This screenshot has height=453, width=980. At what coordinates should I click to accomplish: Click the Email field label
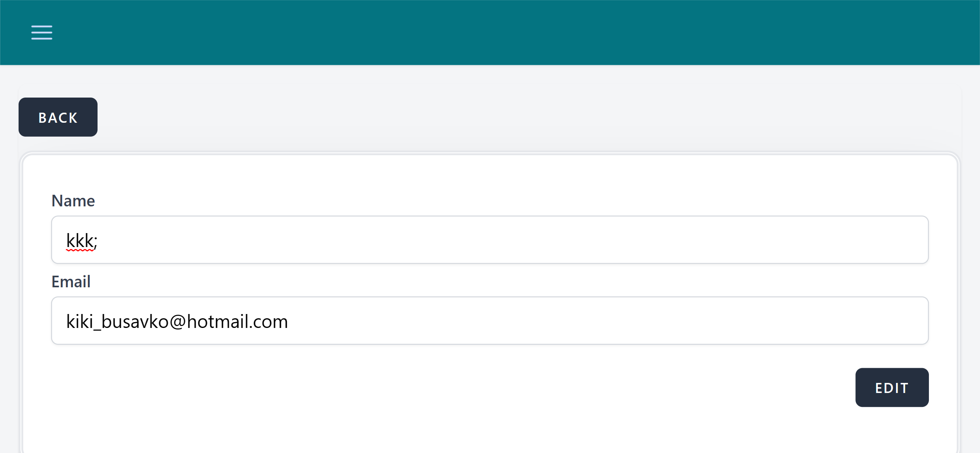click(x=71, y=282)
